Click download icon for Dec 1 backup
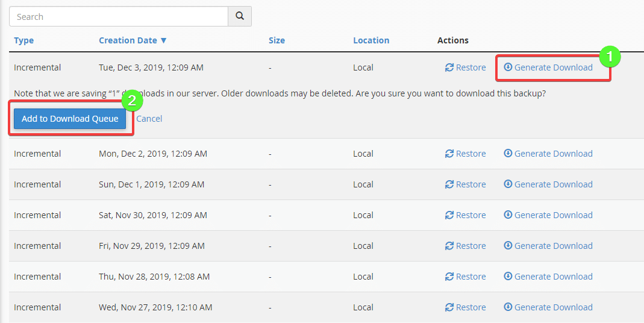 508,184
